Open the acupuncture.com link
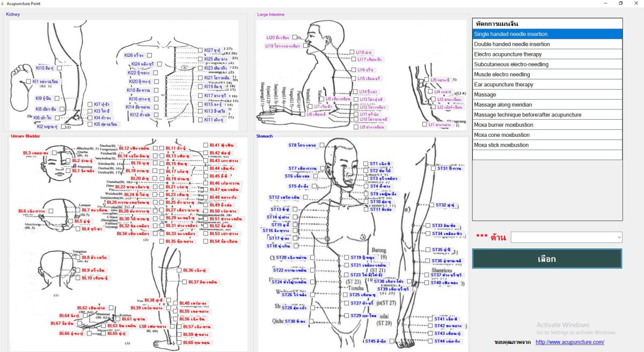The image size is (644, 352). tap(569, 342)
